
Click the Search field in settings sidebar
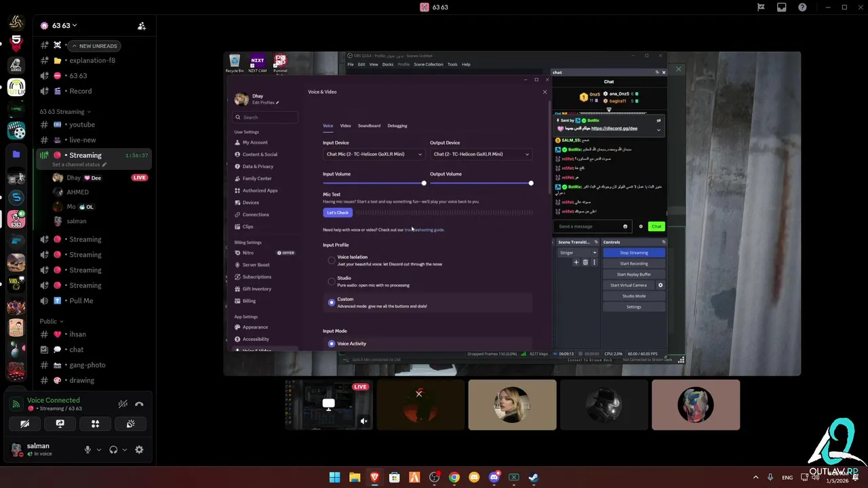click(266, 117)
